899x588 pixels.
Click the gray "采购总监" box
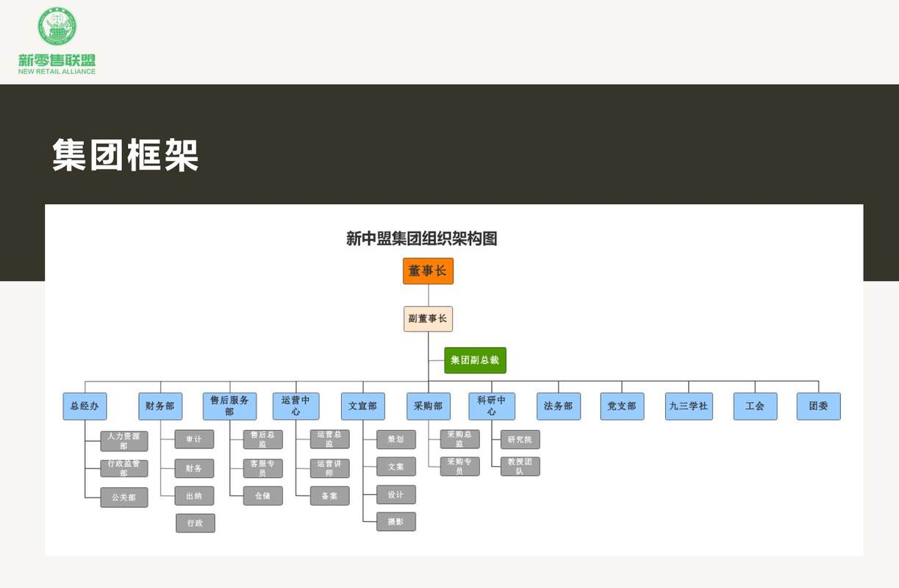[x=460, y=440]
